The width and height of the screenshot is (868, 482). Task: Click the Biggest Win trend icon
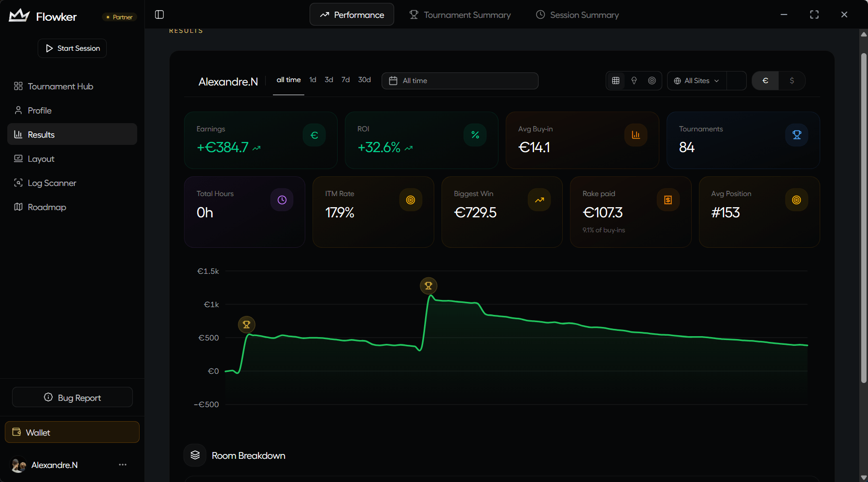click(540, 200)
